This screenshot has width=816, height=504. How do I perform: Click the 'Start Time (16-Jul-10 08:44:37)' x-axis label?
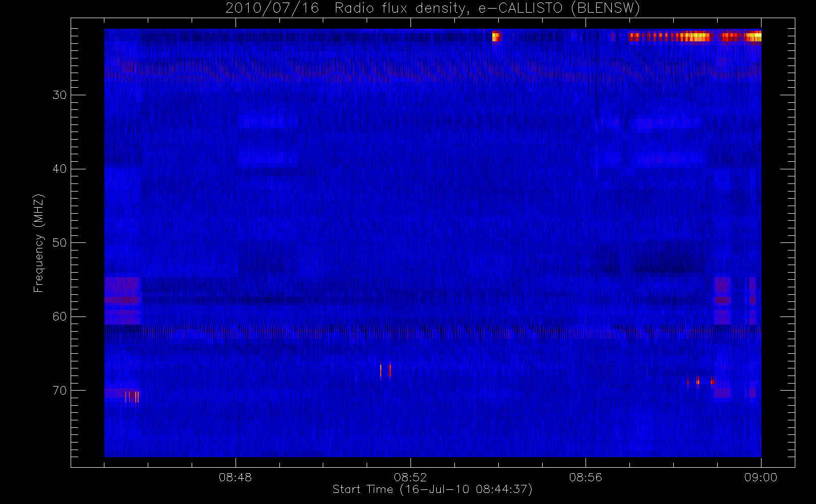432,489
